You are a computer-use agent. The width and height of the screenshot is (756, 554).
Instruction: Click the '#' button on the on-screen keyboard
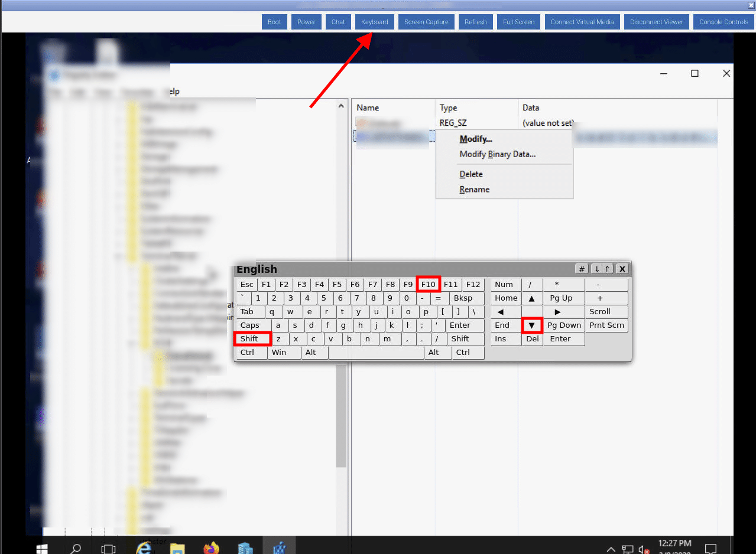point(582,269)
